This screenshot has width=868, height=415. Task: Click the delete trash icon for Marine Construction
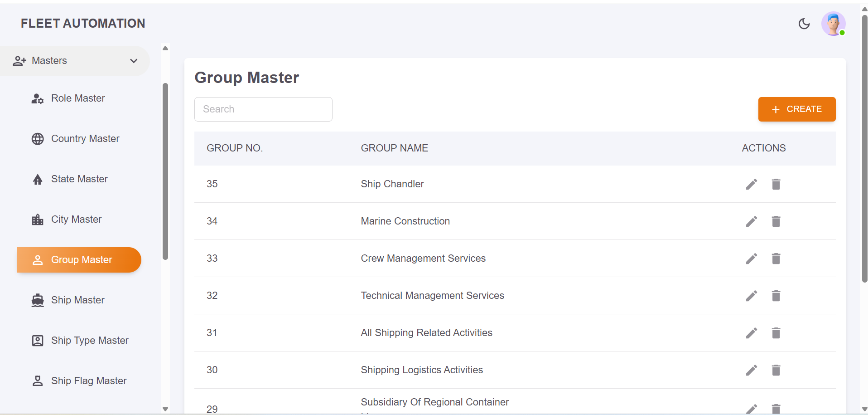coord(776,221)
